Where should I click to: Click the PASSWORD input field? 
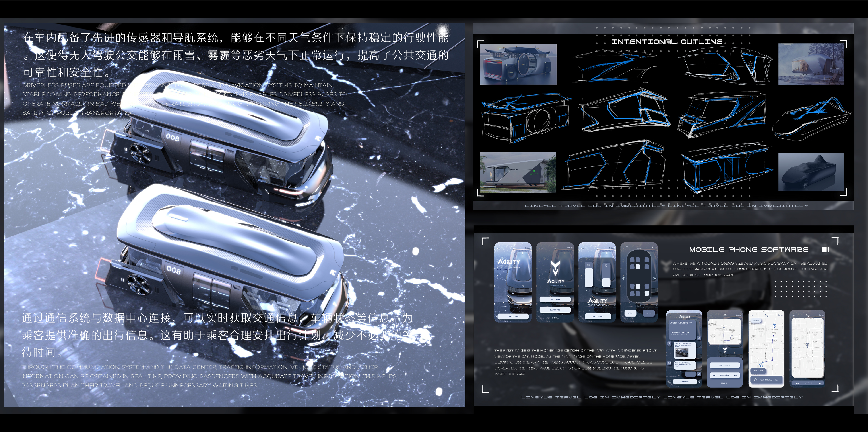555,310
